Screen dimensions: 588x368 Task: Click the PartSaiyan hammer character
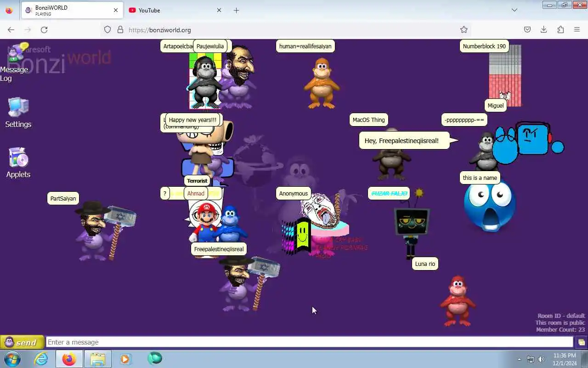pyautogui.click(x=105, y=231)
